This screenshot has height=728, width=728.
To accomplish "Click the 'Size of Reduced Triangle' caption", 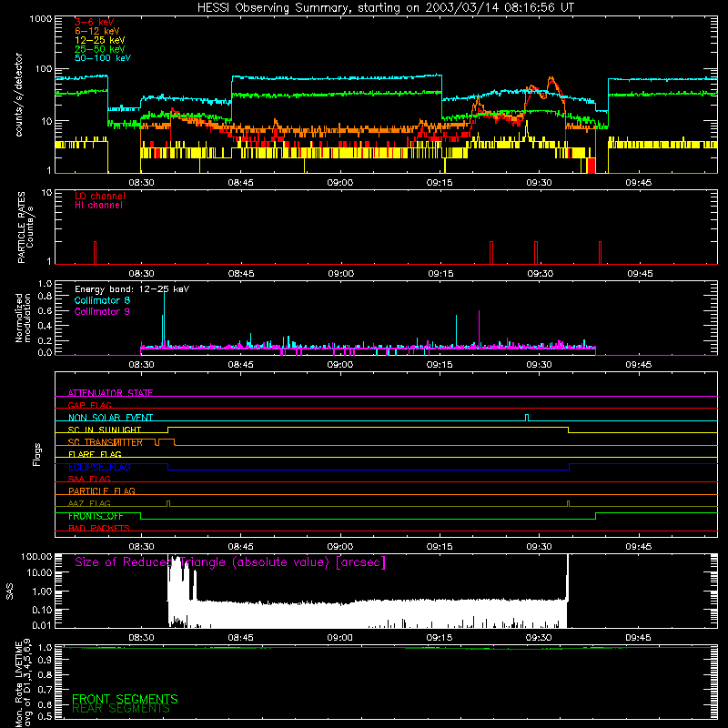I will coord(230,562).
